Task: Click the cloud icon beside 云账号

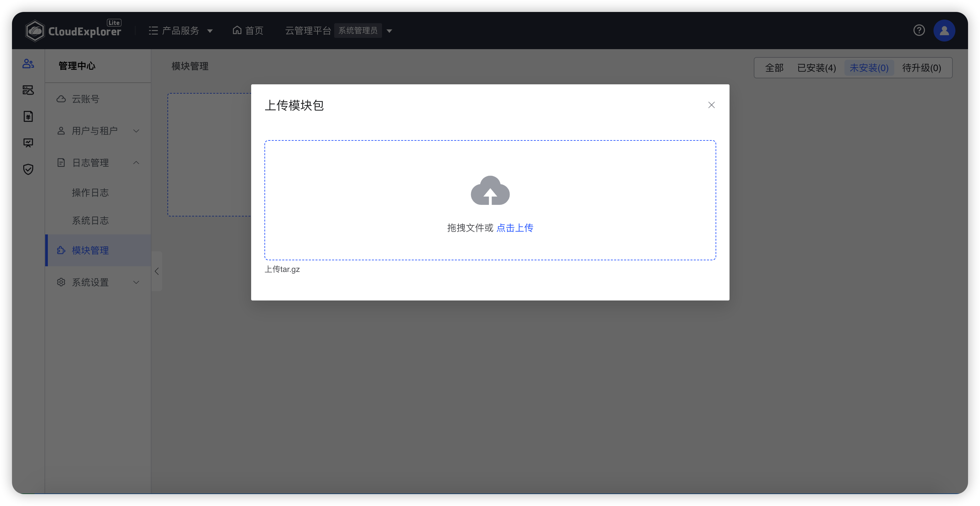Action: tap(61, 99)
